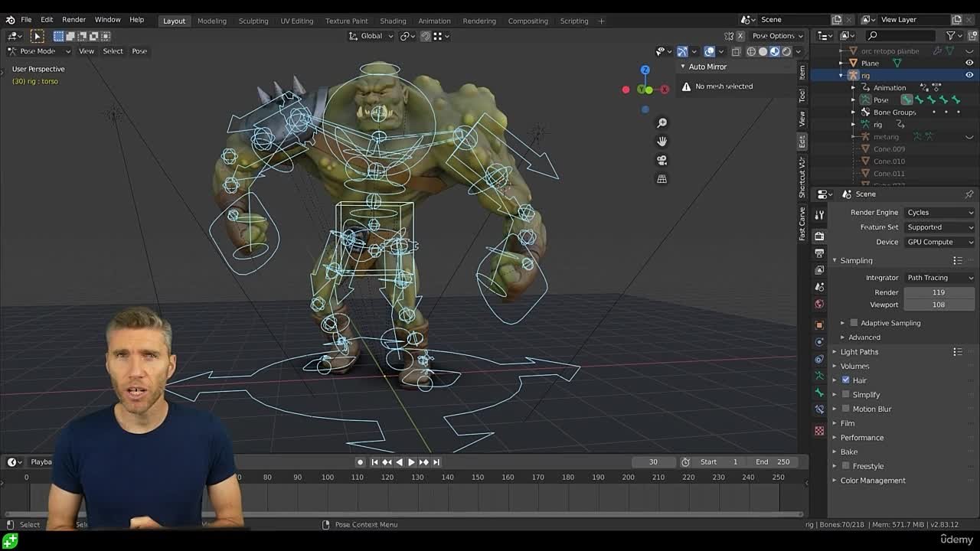Hide the rig object in the Outliner
Image resolution: width=980 pixels, height=551 pixels.
[969, 75]
